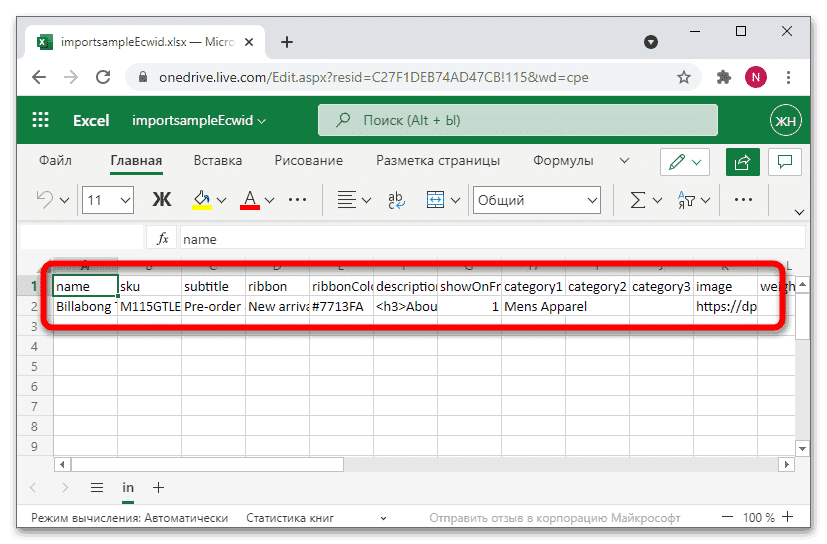
Task: Open the Файл menu
Action: click(x=55, y=160)
